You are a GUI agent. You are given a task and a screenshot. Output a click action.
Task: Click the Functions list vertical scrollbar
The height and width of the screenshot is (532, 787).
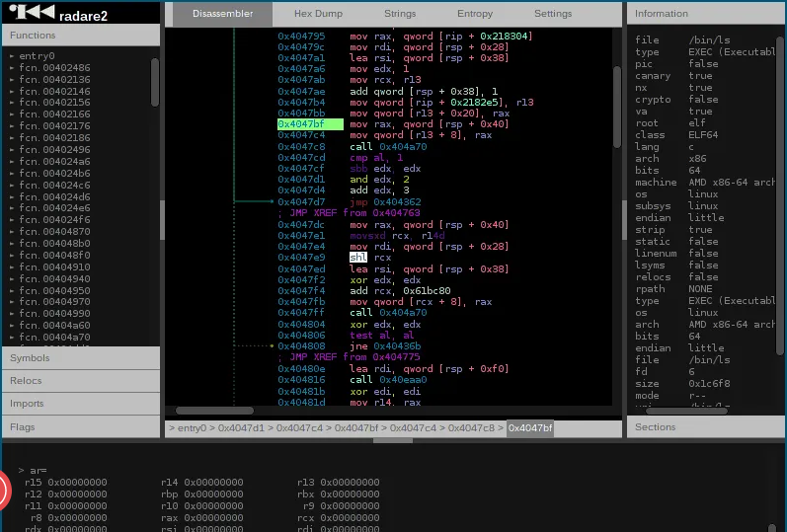point(155,83)
